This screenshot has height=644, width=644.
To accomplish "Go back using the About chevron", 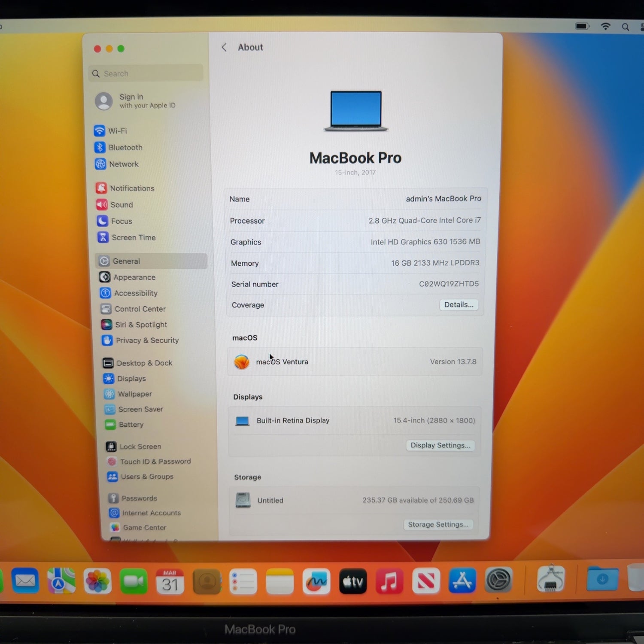I will tap(224, 48).
